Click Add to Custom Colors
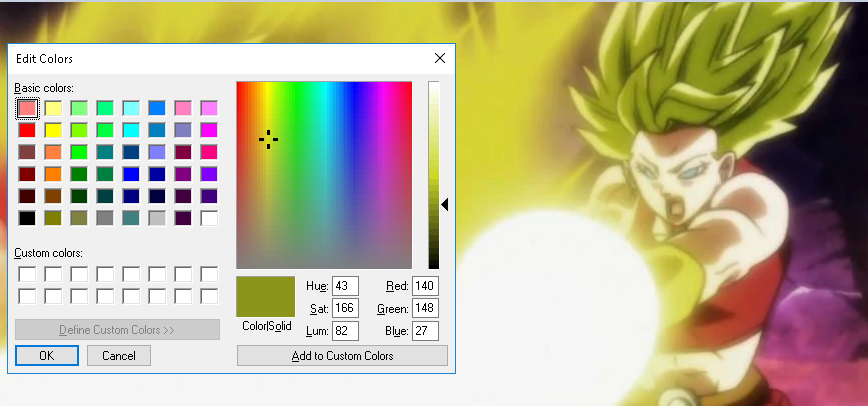868x406 pixels. 342,356
